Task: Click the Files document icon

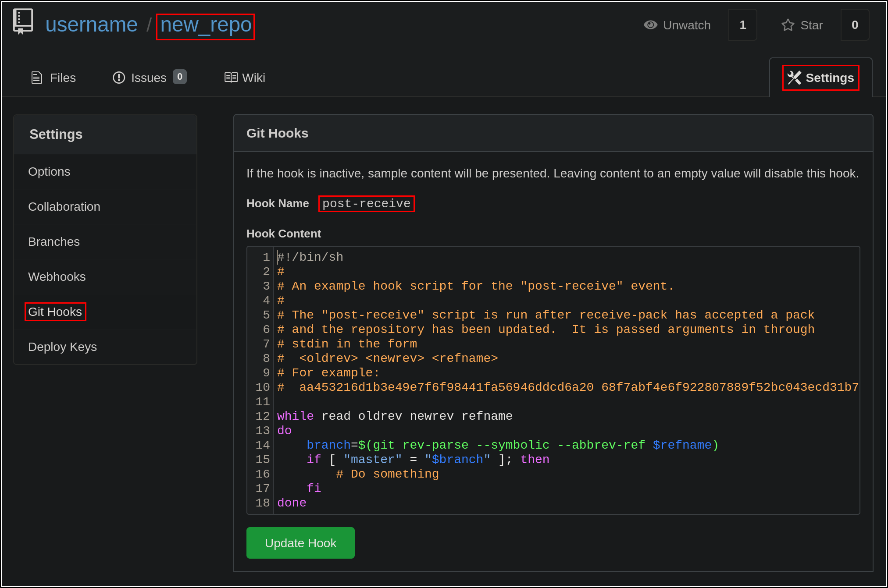Action: pos(37,78)
